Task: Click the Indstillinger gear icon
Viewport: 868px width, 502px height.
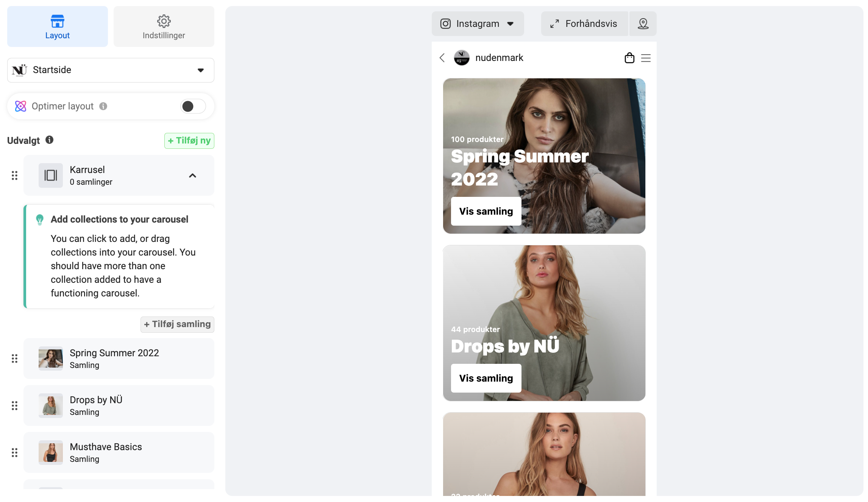Action: [x=164, y=21]
